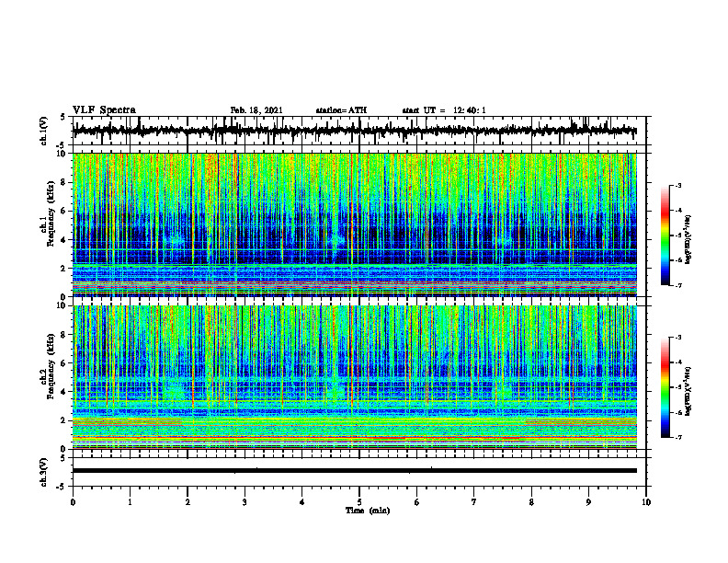Select the "Feb. 18, 2021" date text
This screenshot has height=563, width=728.
(x=256, y=110)
